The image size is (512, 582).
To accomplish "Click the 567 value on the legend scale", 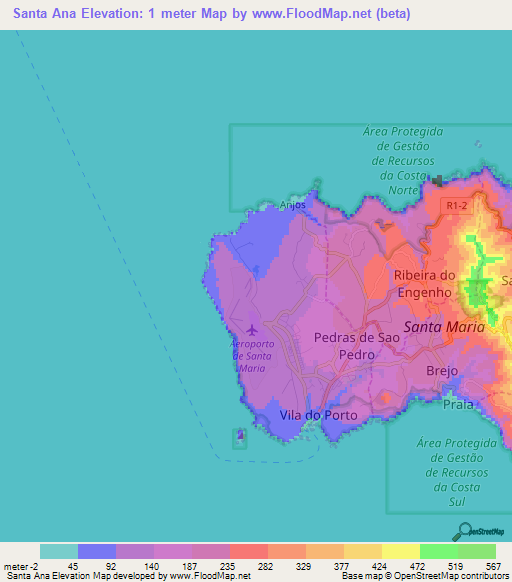I will click(493, 566).
